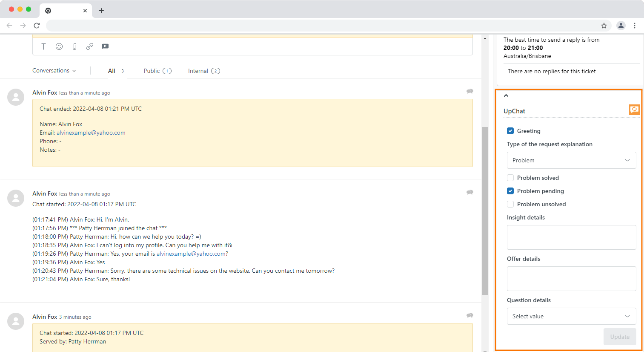The height and width of the screenshot is (352, 644).
Task: Close the current browser tab
Action: (85, 11)
